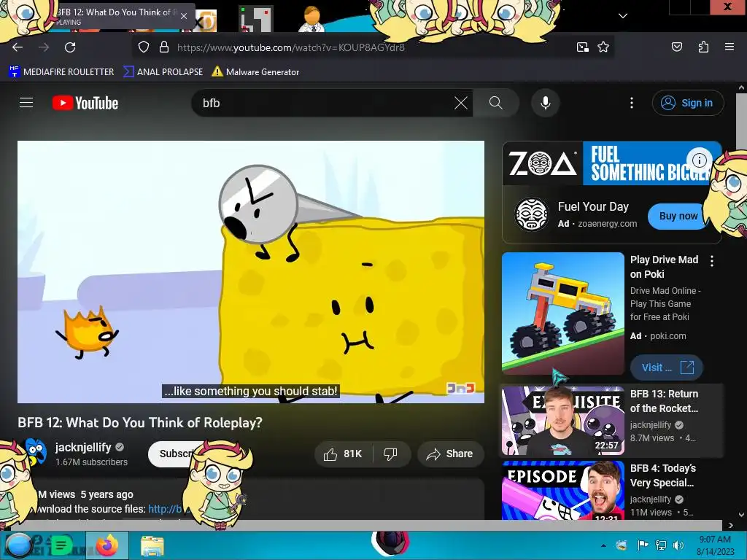
Task: Open the Action Center flag icon
Action: [x=643, y=545]
